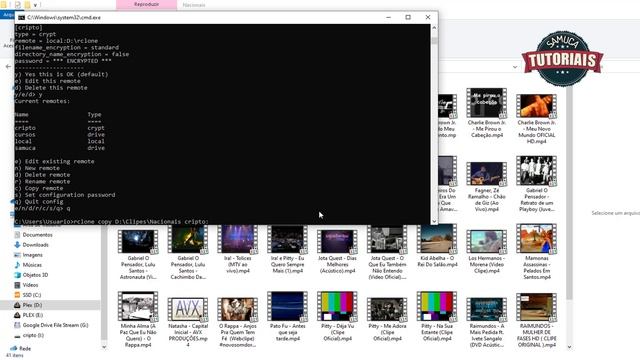This screenshot has width=640, height=360.
Task: Select the SSD (C:) drive
Action: tap(32, 295)
